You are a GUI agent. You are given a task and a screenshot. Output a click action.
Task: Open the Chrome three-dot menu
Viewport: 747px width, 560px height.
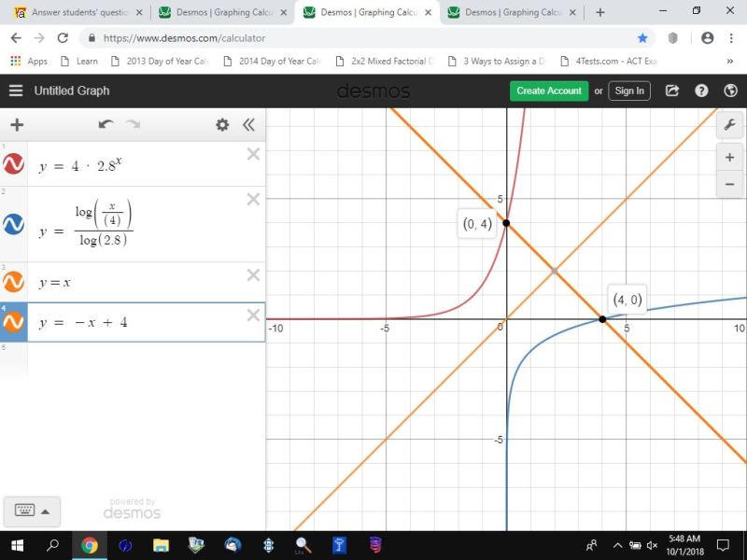point(731,38)
